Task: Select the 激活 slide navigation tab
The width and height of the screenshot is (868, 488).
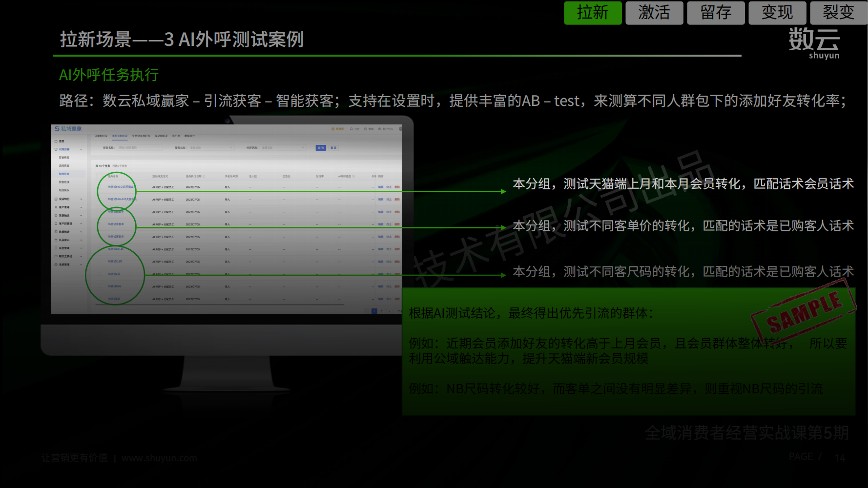Action: [654, 13]
